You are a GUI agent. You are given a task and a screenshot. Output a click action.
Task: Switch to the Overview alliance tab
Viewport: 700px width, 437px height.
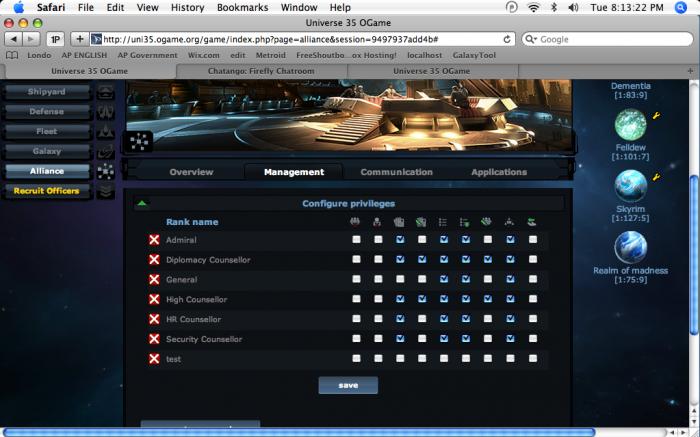point(191,172)
